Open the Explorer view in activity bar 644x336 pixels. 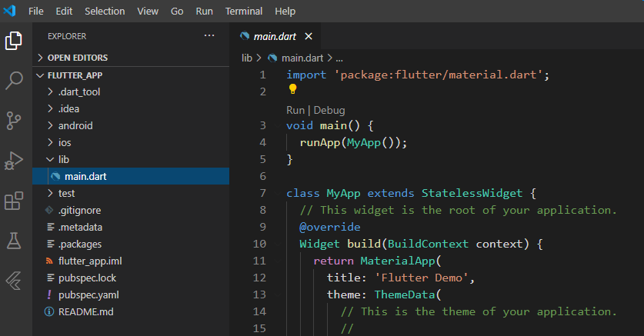[x=14, y=41]
